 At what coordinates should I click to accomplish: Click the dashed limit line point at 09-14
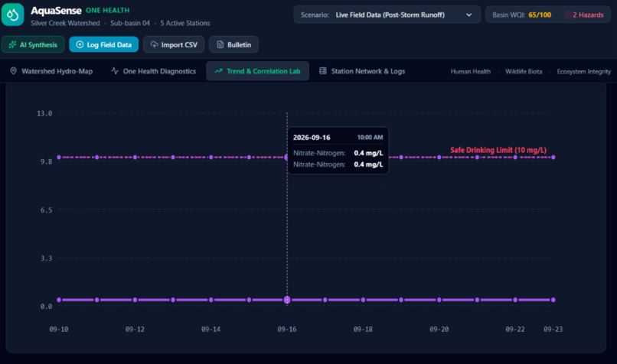[211, 158]
